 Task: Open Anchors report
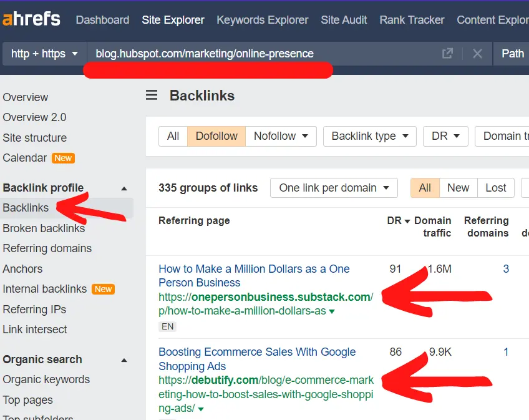point(22,269)
